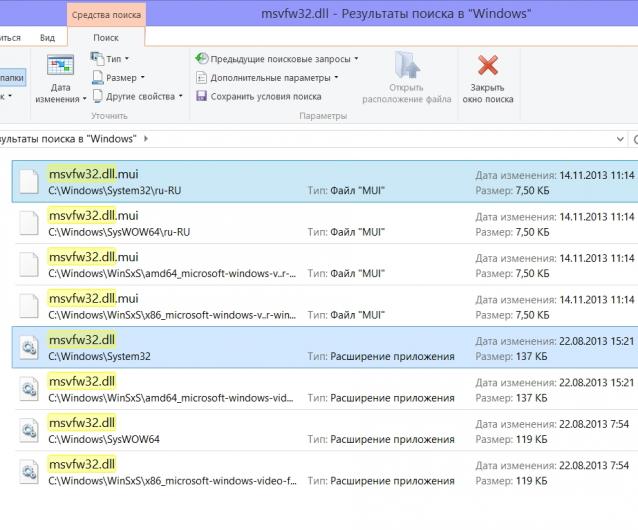Click gear icon of msvfw32.dll in C:\Windows\System32
This screenshot has width=638, height=530.
coord(29,347)
